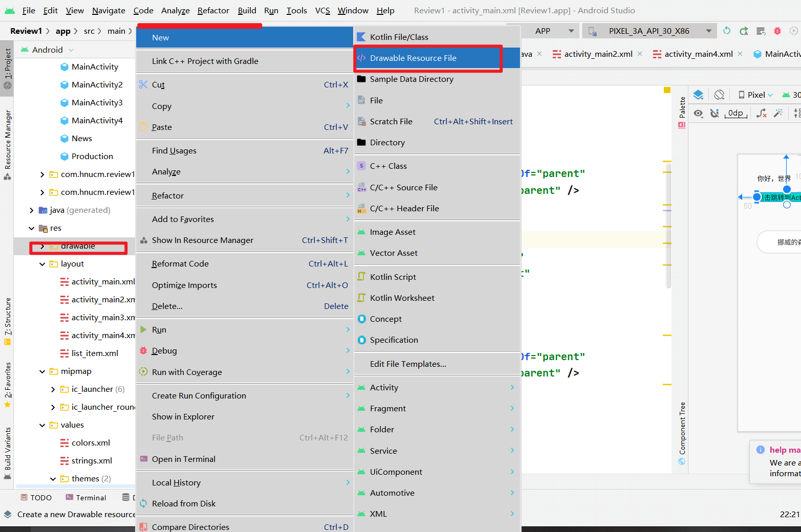Click the 0dp default margins field
Image resolution: width=801 pixels, height=532 pixels.
[735, 113]
